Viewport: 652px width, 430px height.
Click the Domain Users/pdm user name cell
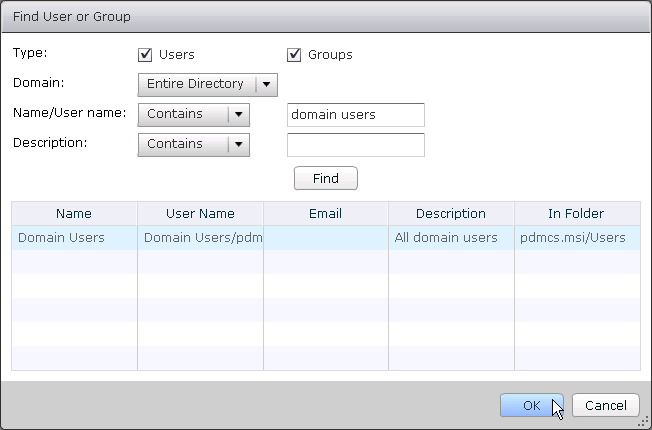click(x=200, y=237)
